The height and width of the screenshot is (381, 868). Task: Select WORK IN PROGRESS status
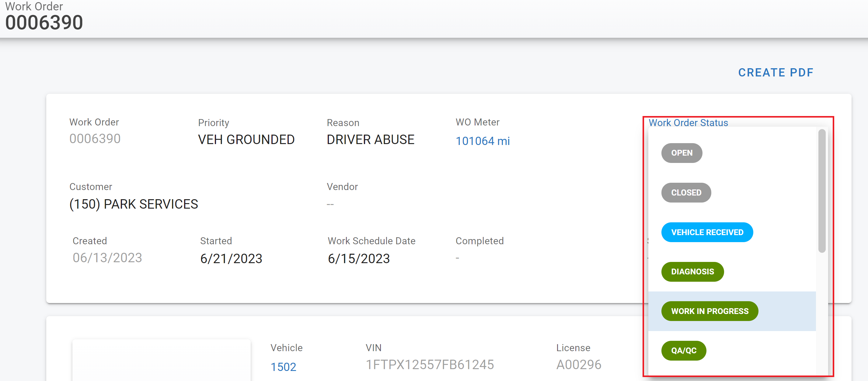coord(709,311)
